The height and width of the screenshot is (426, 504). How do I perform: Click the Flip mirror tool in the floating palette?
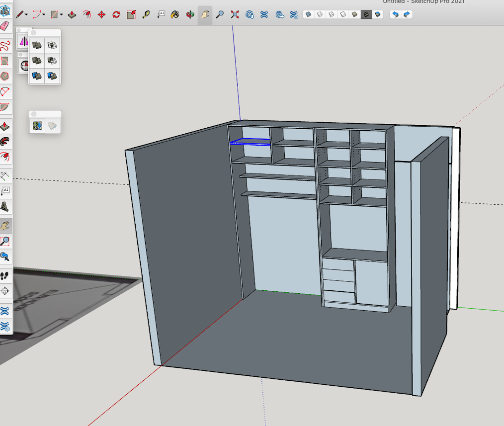24,41
